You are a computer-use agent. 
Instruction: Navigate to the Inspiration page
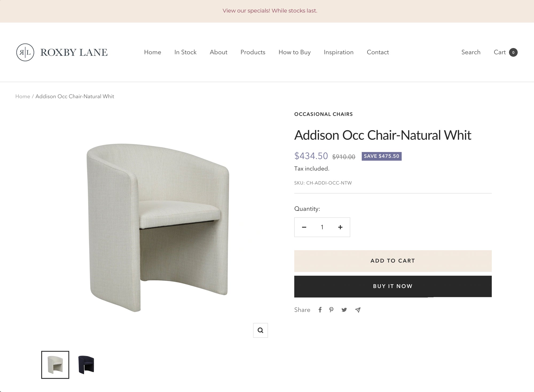coord(339,52)
